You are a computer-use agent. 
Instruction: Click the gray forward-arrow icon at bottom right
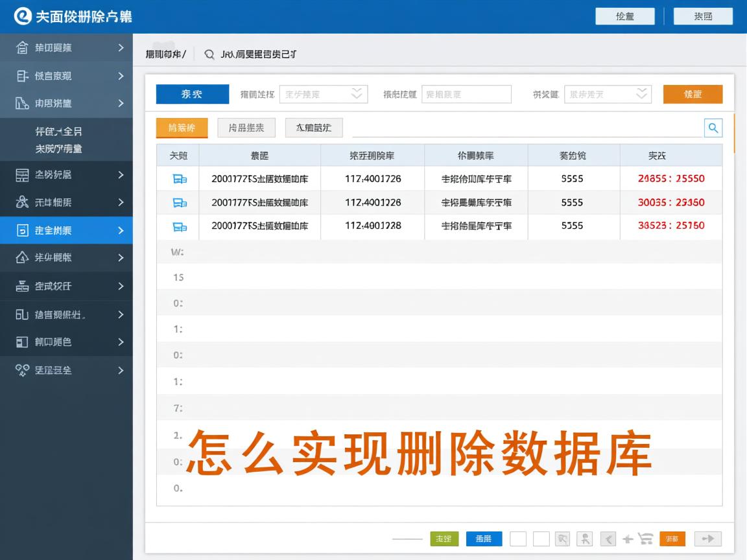tap(707, 539)
